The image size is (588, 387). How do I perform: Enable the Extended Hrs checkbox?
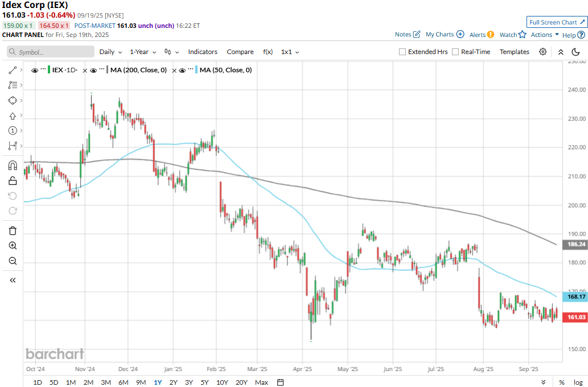pyautogui.click(x=402, y=52)
